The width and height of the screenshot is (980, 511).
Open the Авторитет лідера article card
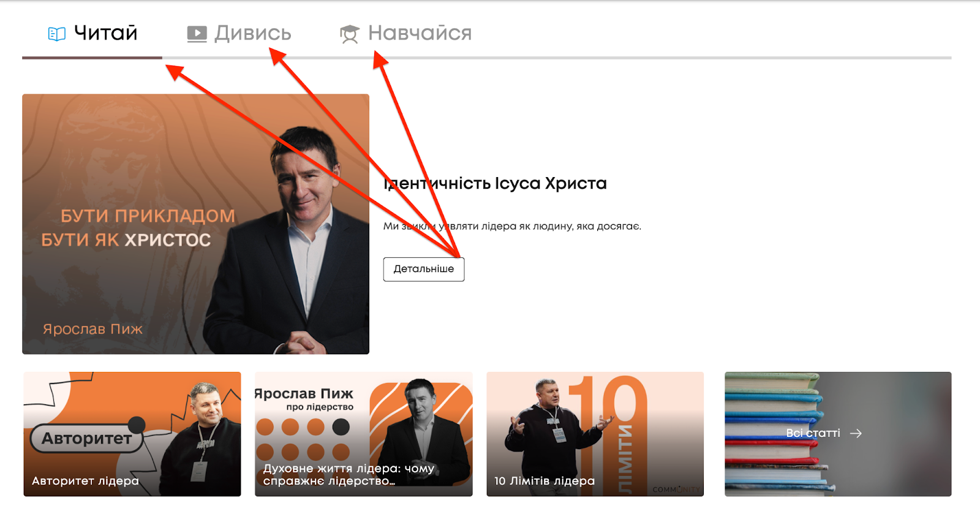(x=132, y=434)
